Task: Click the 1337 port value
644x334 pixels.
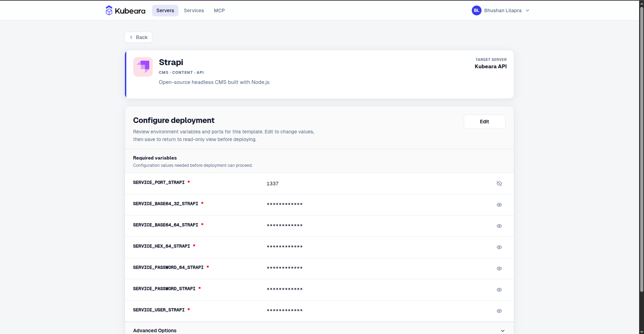Action: (272, 184)
